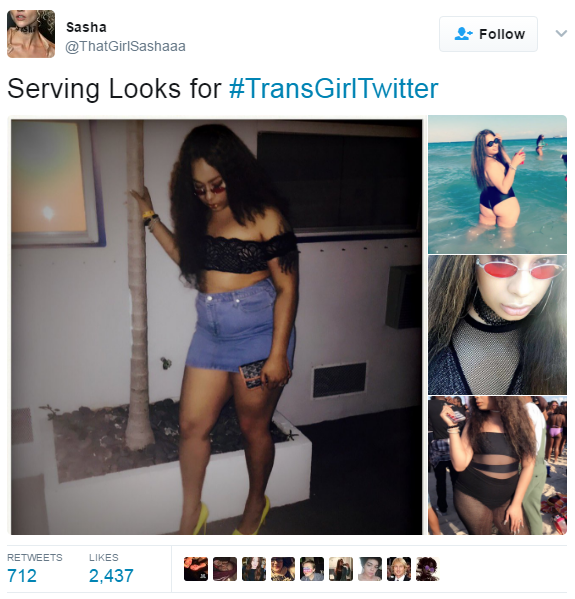Screen dimensions: 575x599
Task: Open the tweet options chevron dropdown
Action: click(x=561, y=34)
